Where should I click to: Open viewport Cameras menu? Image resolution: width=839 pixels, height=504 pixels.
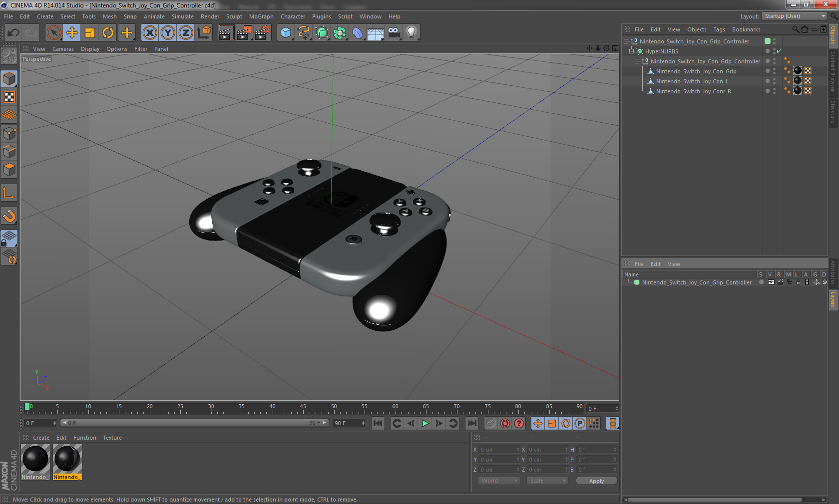(63, 49)
